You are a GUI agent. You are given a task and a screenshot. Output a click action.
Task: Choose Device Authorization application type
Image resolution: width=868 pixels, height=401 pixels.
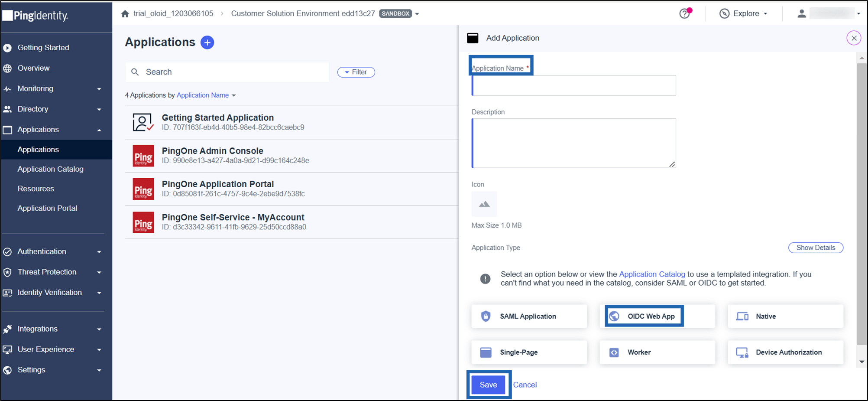coord(785,352)
